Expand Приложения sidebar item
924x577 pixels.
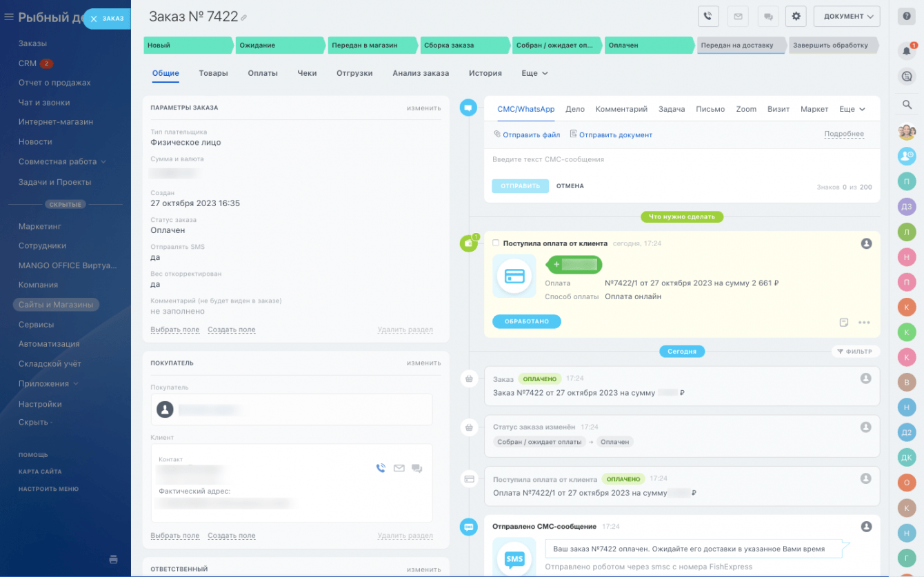pyautogui.click(x=48, y=383)
